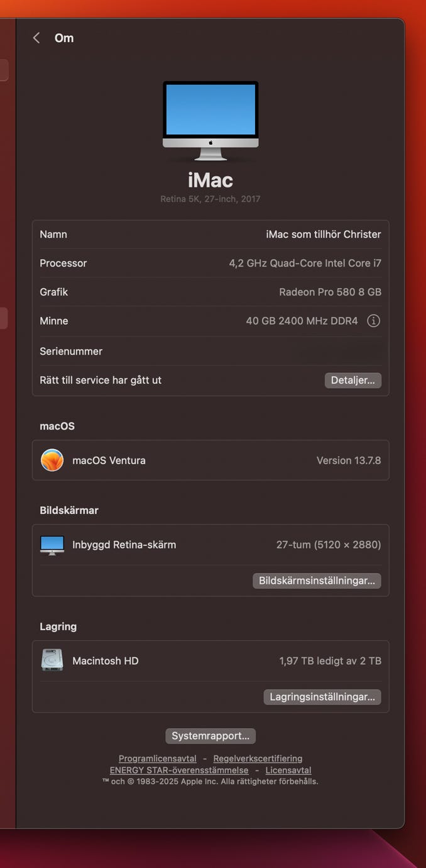
Task: Open the Detaljer... service details button
Action: point(353,380)
